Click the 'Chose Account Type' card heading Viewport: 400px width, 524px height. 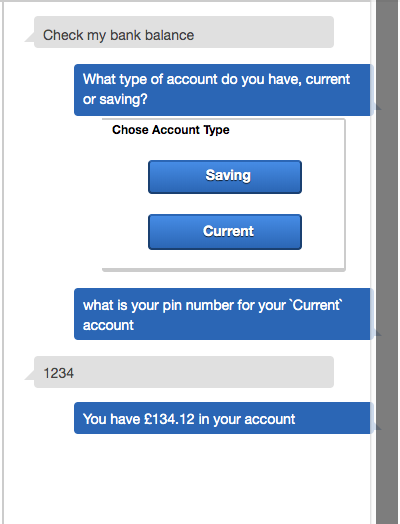pos(171,130)
